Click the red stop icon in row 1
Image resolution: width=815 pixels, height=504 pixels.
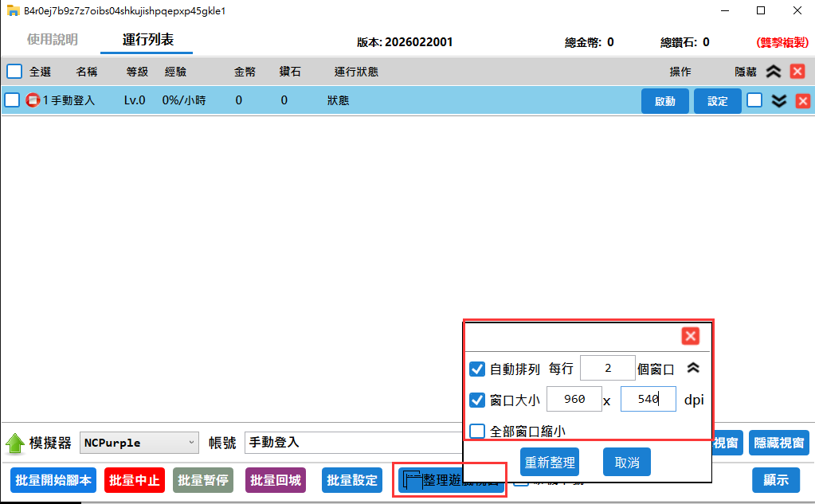[x=33, y=100]
